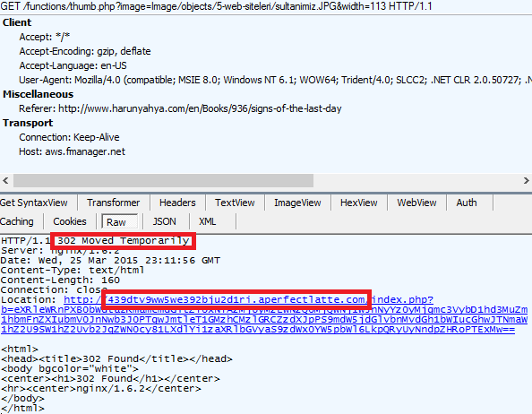532x414 pixels.
Task: Select the Raw tab
Action: (116, 222)
